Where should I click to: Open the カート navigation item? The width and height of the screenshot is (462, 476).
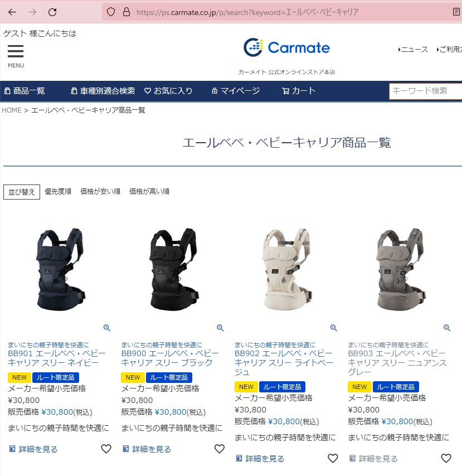[x=299, y=91]
